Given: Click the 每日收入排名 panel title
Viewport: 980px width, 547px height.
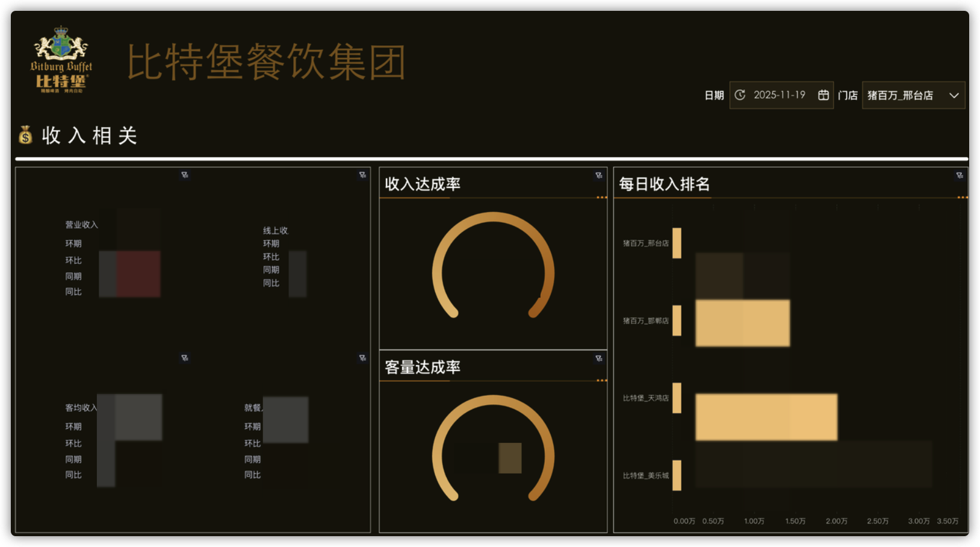Looking at the screenshot, I should point(665,184).
